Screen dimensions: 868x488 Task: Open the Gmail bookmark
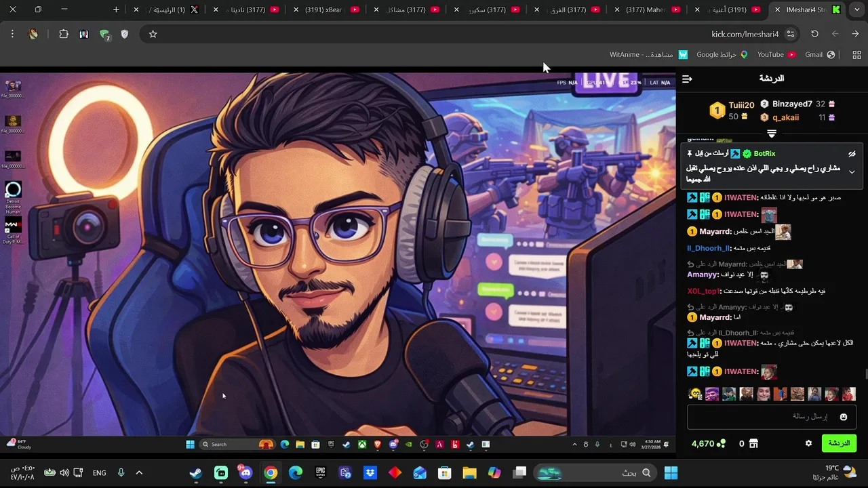click(x=820, y=55)
